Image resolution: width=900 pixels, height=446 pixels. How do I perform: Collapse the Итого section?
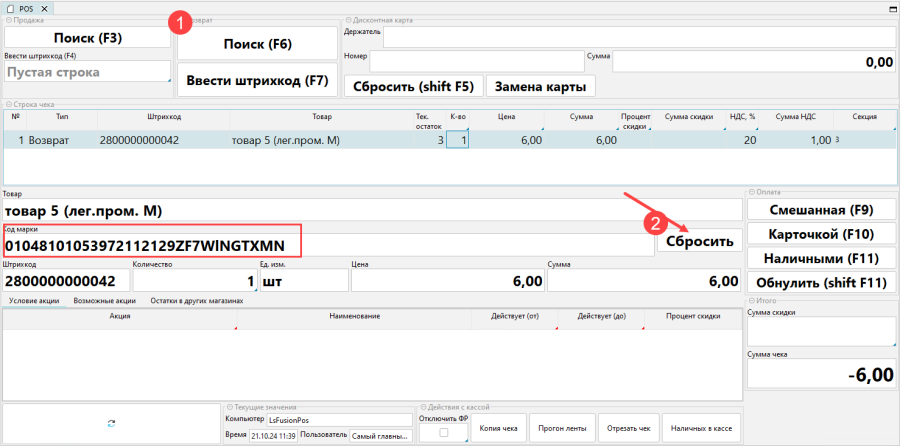[750, 301]
